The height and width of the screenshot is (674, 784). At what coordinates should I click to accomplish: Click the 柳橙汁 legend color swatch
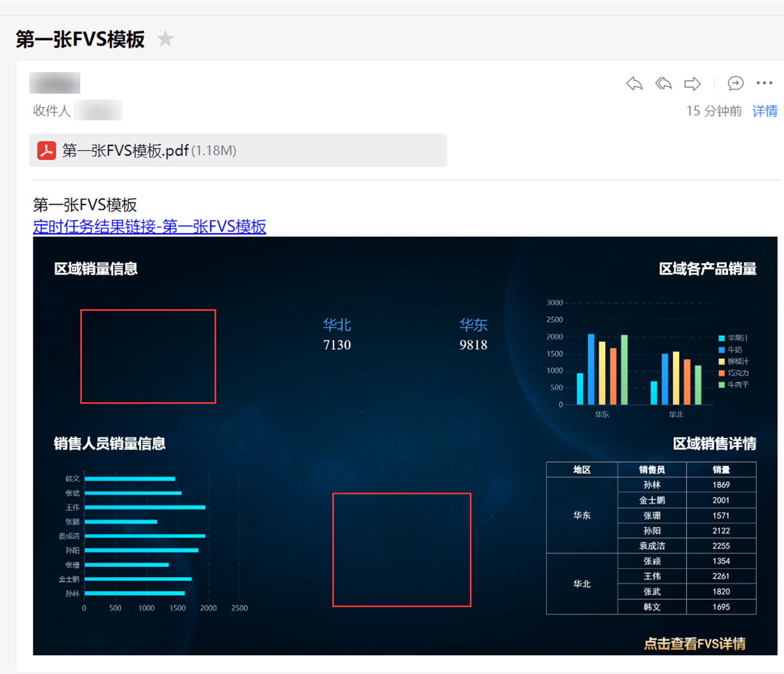point(721,362)
